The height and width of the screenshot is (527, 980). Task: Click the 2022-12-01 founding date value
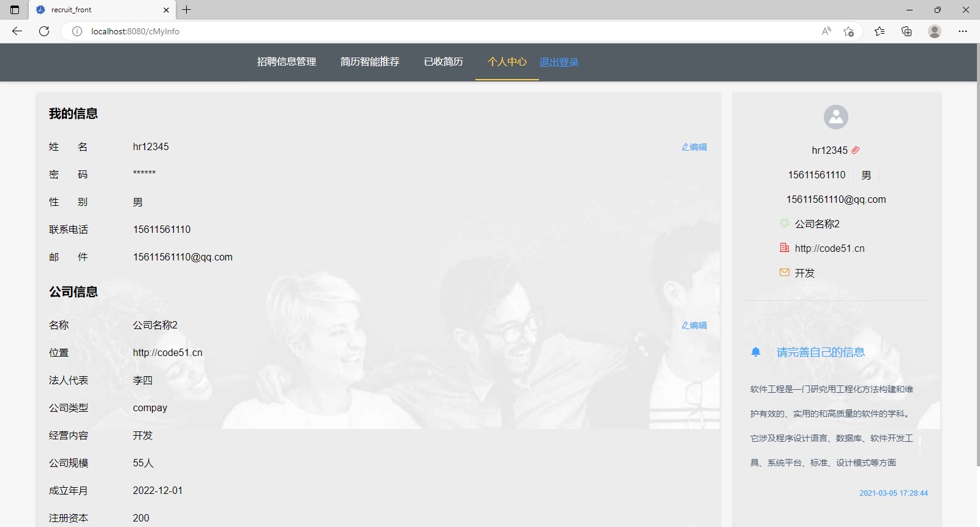click(157, 491)
